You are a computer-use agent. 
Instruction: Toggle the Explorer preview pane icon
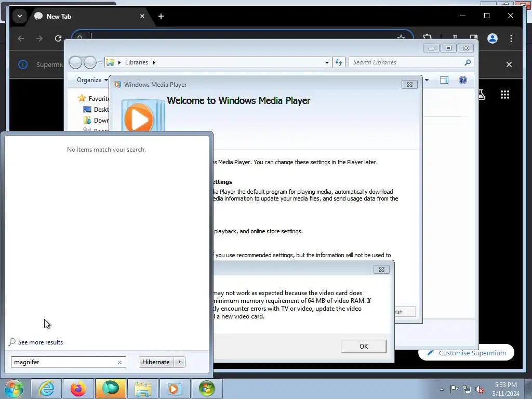coord(444,80)
